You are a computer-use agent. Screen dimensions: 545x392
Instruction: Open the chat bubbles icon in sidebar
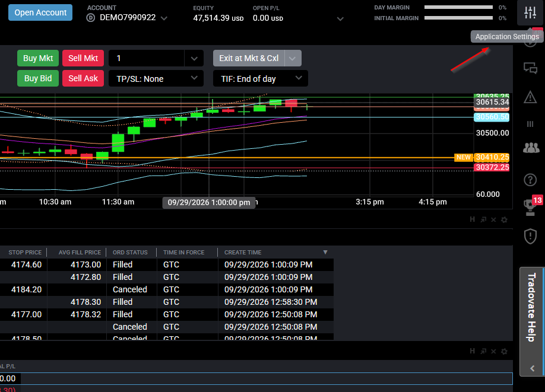[530, 68]
